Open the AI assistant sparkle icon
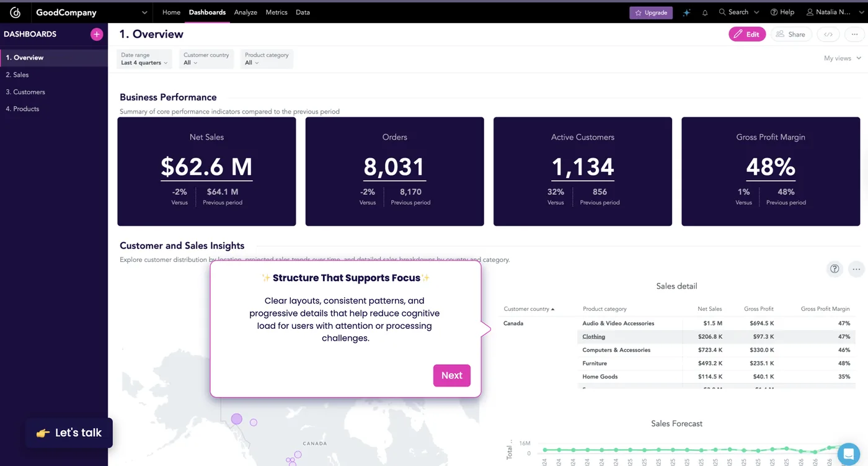Image resolution: width=868 pixels, height=466 pixels. (x=686, y=12)
